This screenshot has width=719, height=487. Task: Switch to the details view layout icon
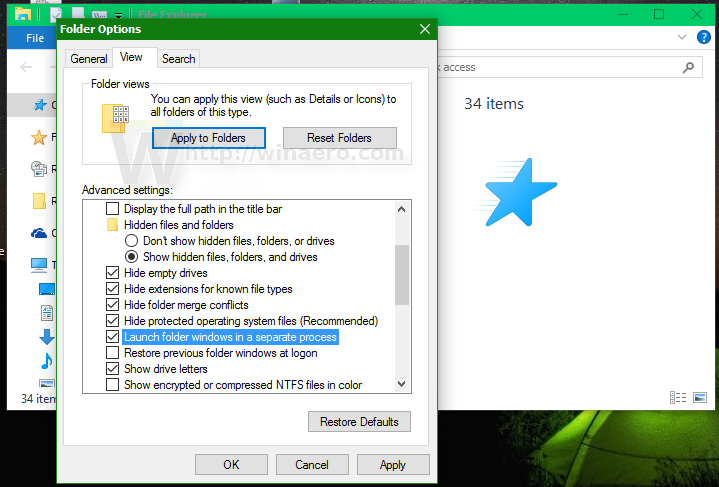tap(678, 397)
